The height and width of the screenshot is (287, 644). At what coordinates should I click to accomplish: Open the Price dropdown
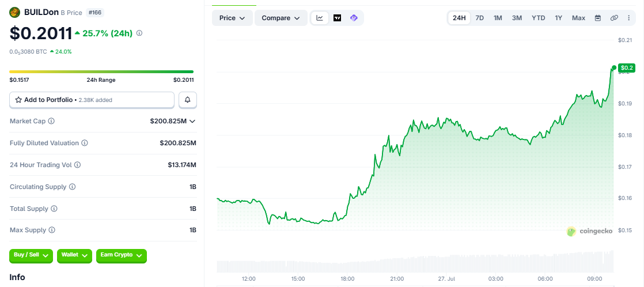[x=232, y=18]
